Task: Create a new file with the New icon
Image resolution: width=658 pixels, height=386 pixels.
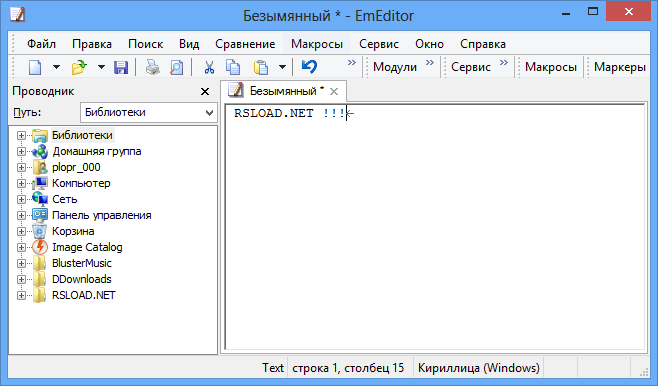Action: tap(35, 67)
